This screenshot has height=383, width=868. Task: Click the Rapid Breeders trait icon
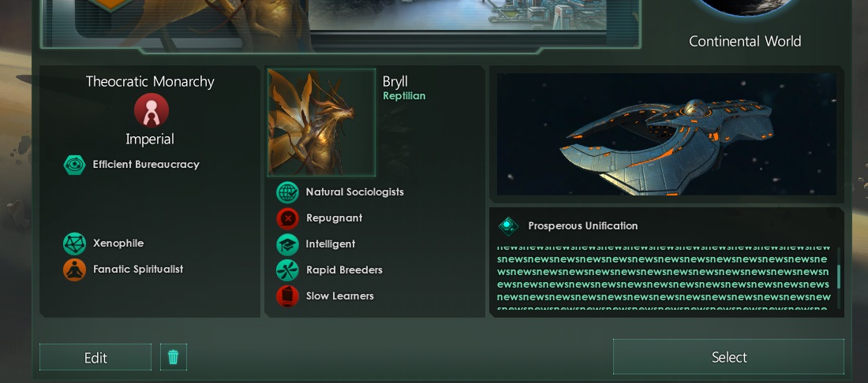pos(287,270)
